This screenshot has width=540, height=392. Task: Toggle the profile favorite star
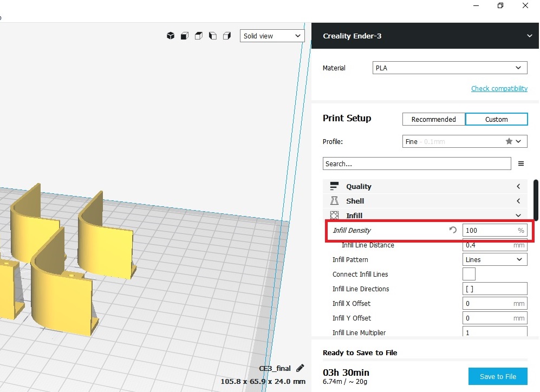pyautogui.click(x=508, y=141)
